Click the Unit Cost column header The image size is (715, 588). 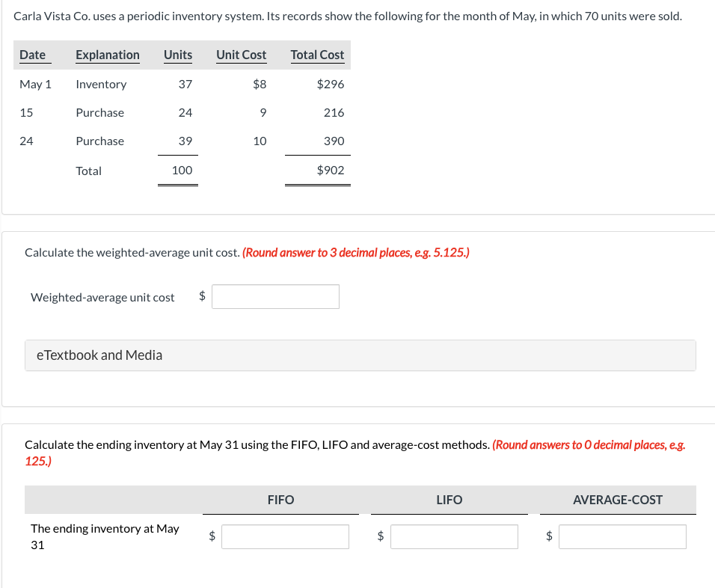click(241, 55)
